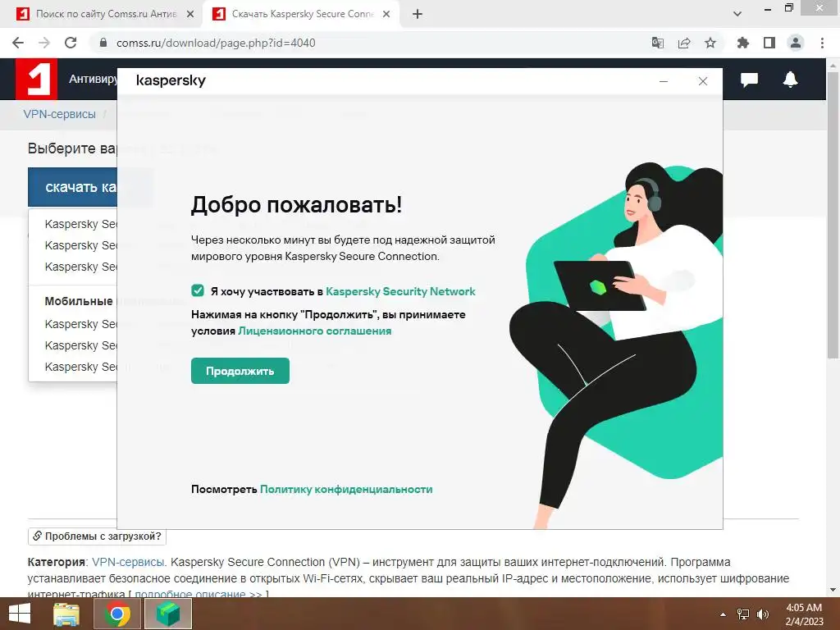Toggle the browser side panel icon
The height and width of the screenshot is (630, 840).
pyautogui.click(x=769, y=43)
